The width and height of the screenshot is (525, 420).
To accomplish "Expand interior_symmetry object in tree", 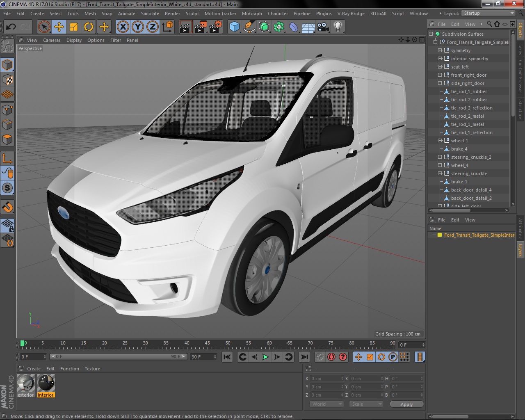I will (x=440, y=59).
